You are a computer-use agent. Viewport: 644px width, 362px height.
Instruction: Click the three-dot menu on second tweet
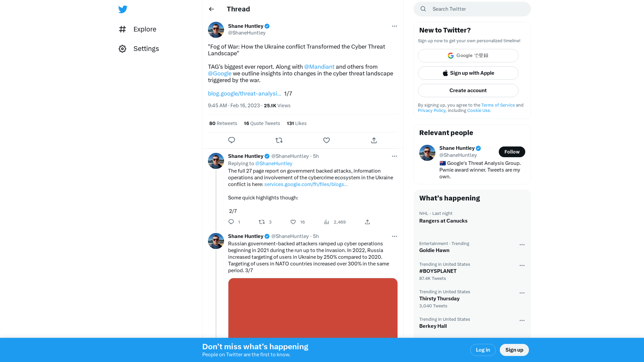[x=394, y=156]
